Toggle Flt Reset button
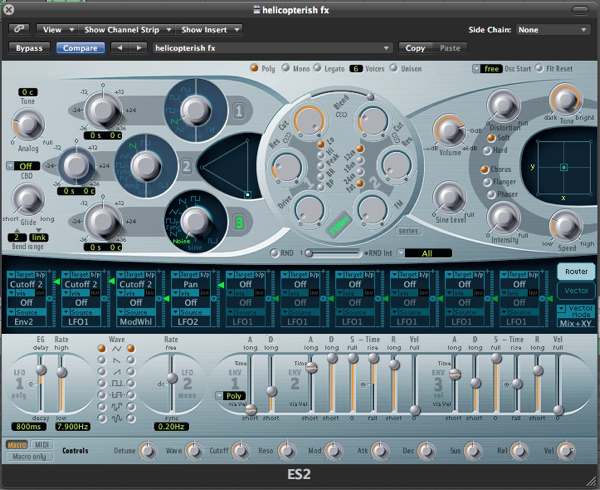Viewport: 600px width, 490px height. [x=539, y=68]
